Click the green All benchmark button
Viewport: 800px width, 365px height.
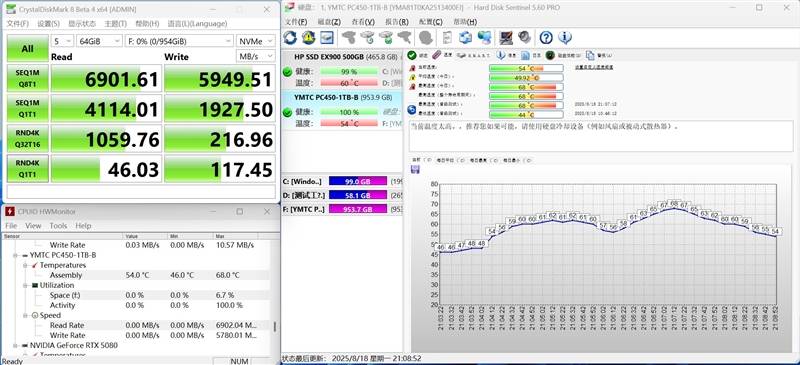(28, 48)
